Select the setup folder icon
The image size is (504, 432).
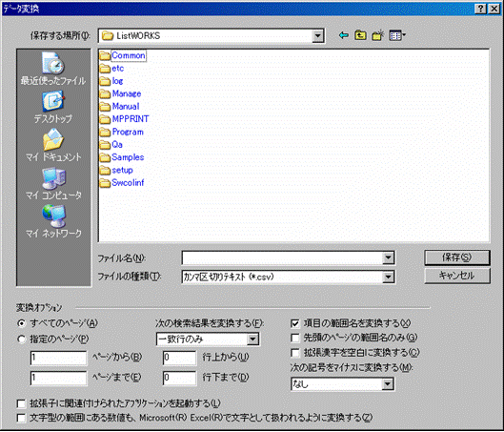click(105, 170)
